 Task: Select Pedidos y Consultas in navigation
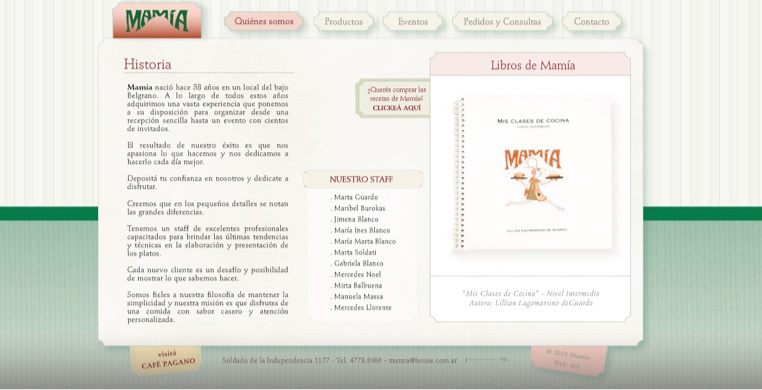pyautogui.click(x=502, y=22)
